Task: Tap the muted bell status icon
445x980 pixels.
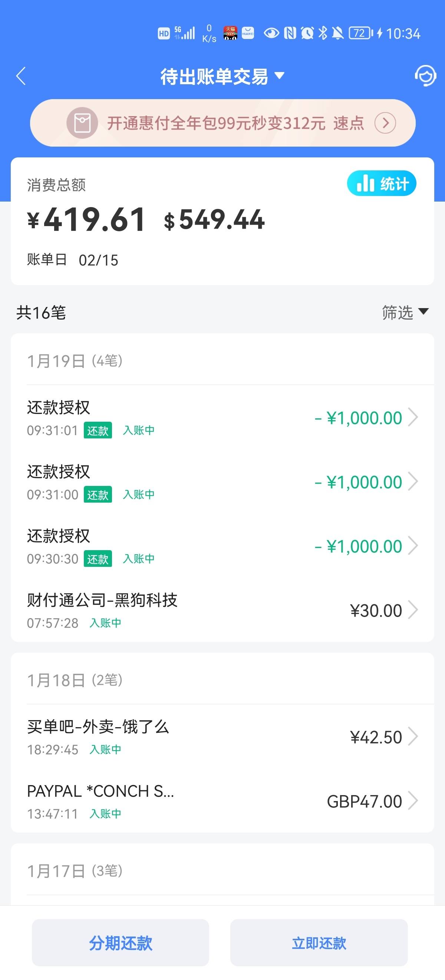Action: [x=337, y=33]
